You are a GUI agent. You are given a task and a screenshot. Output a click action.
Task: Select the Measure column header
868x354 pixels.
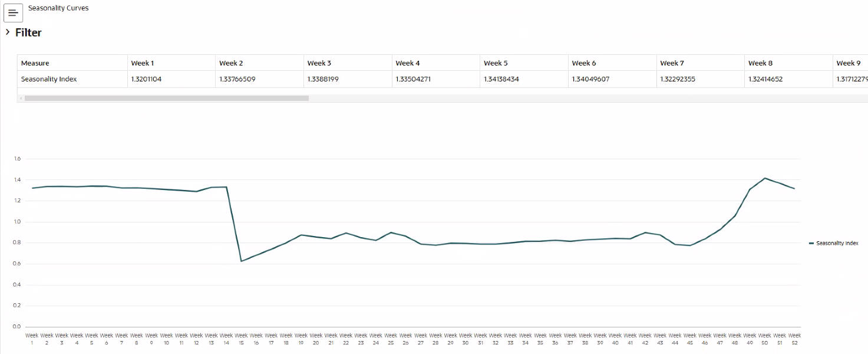pos(35,63)
